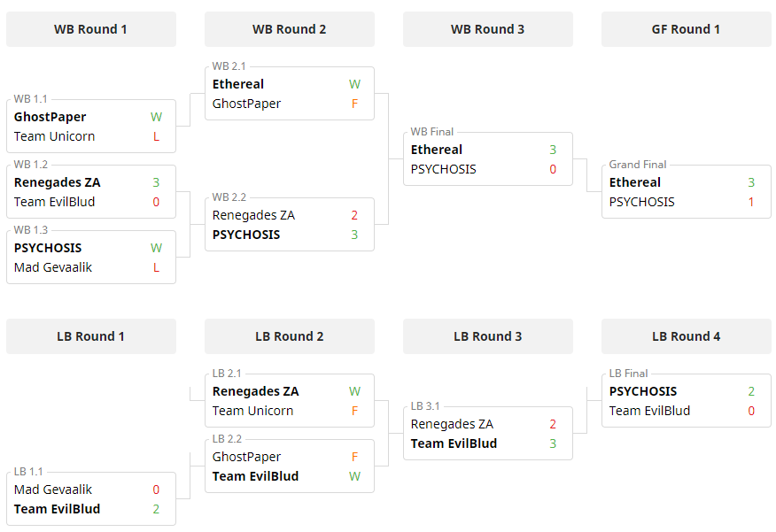Click Ethereal's score 3 in Grand Final

coord(751,182)
